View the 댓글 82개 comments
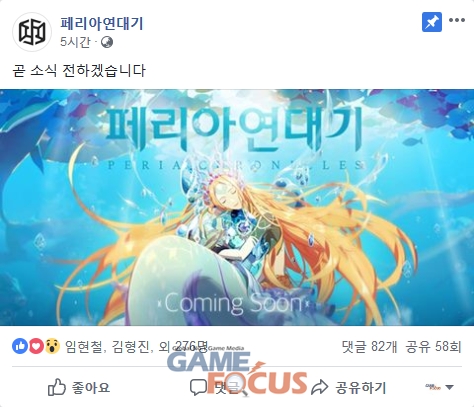The width and height of the screenshot is (474, 407). [369, 347]
